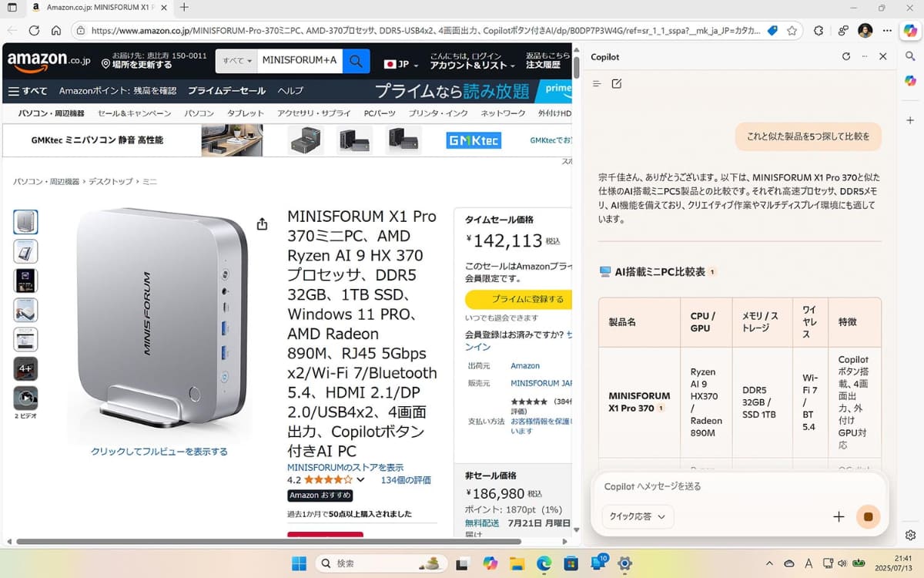The height and width of the screenshot is (578, 924).
Task: Open the tab actions menu icon at far left
Action: point(12,8)
